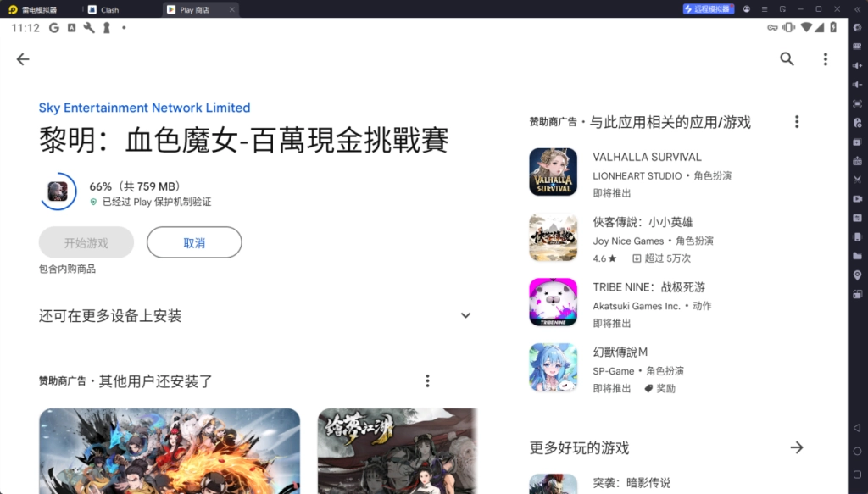
Task: Collapse sidebar with double-chevron icon
Action: [857, 8]
